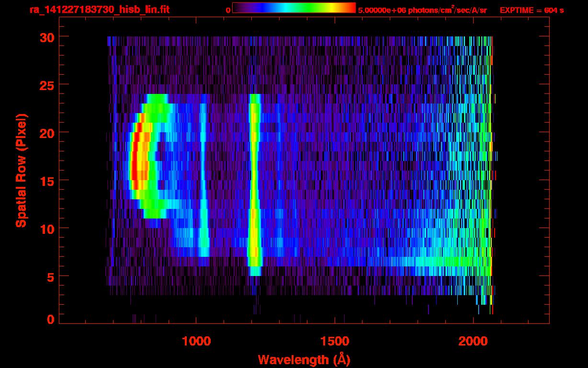The width and height of the screenshot is (588, 368).
Task: Click the y-axis tick label 0
Action: tap(50, 320)
